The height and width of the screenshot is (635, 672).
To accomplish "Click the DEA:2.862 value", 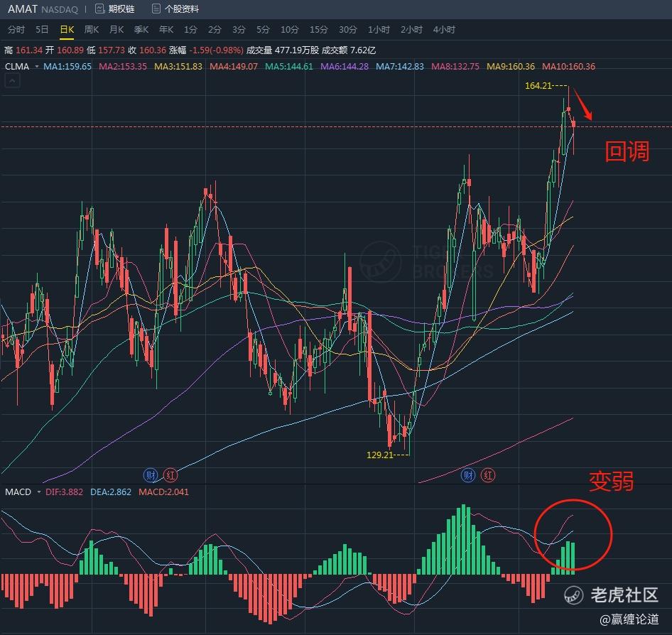I will (x=111, y=492).
